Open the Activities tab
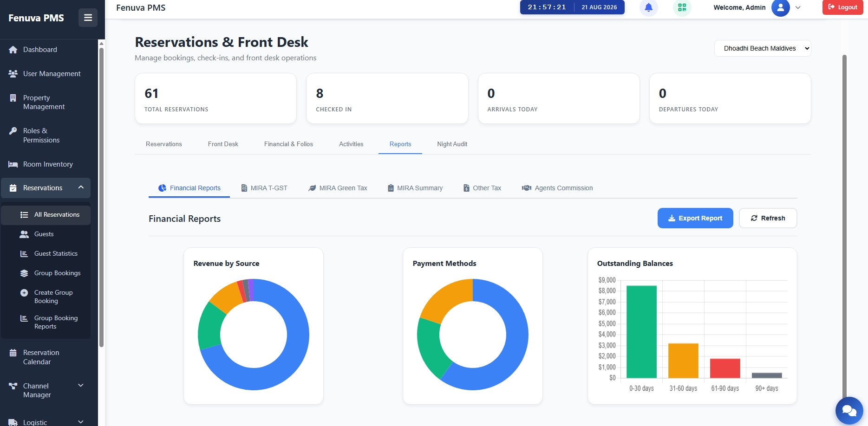Image resolution: width=868 pixels, height=426 pixels. click(x=351, y=144)
